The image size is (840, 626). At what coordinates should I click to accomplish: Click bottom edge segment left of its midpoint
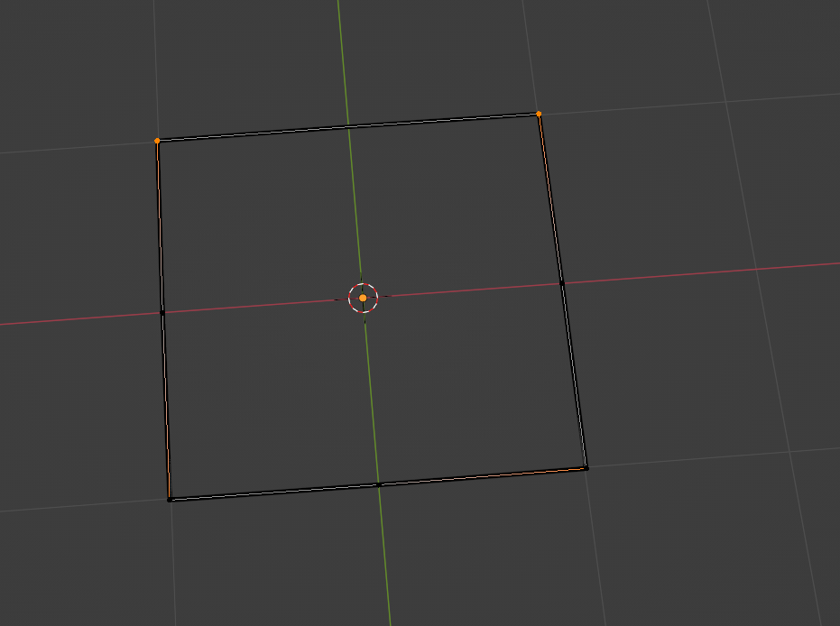(x=273, y=493)
